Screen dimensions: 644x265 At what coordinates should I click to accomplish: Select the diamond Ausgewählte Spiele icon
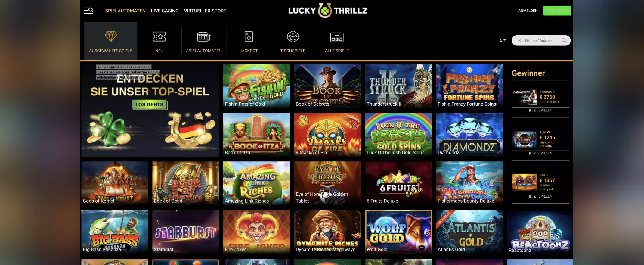111,36
